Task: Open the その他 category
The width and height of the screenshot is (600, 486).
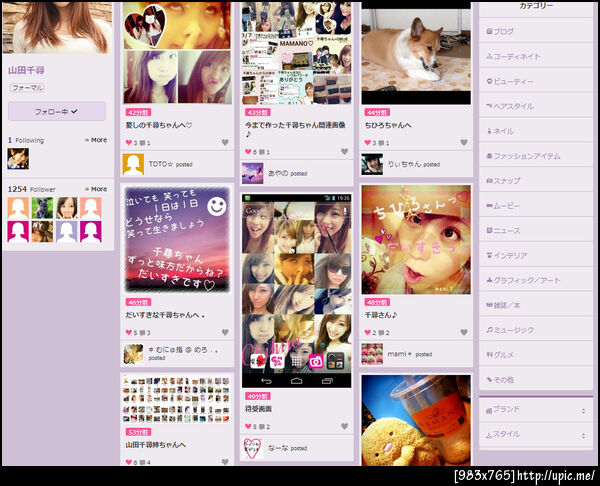Action: pos(536,380)
